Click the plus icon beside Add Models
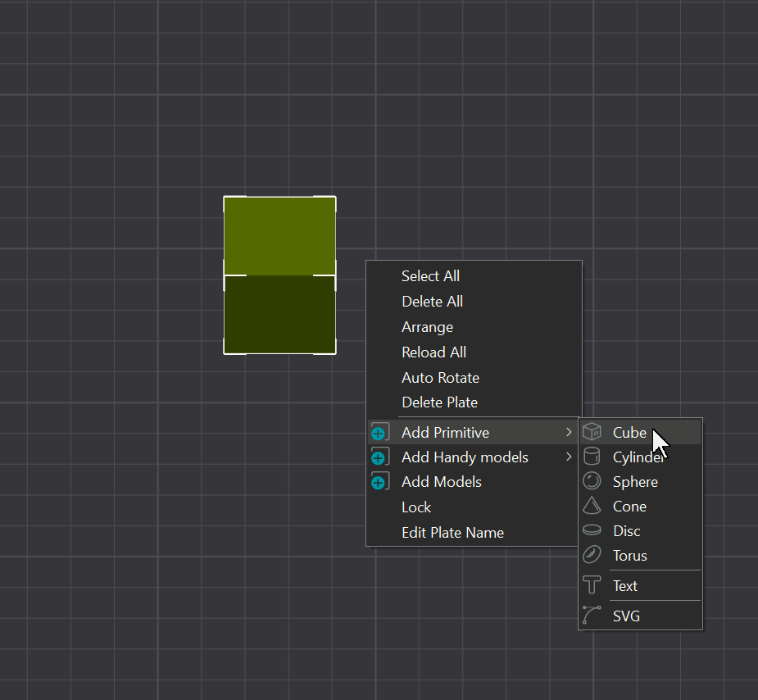The image size is (758, 700). [x=380, y=481]
